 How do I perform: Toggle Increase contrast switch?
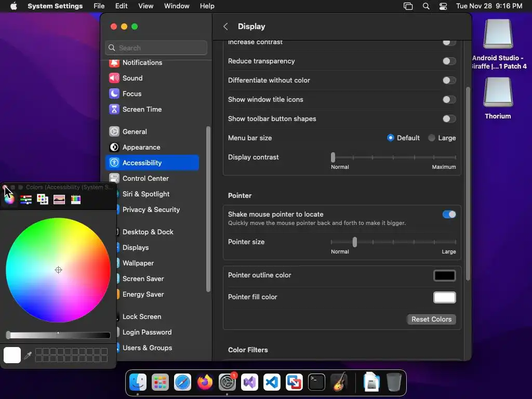[x=449, y=42]
